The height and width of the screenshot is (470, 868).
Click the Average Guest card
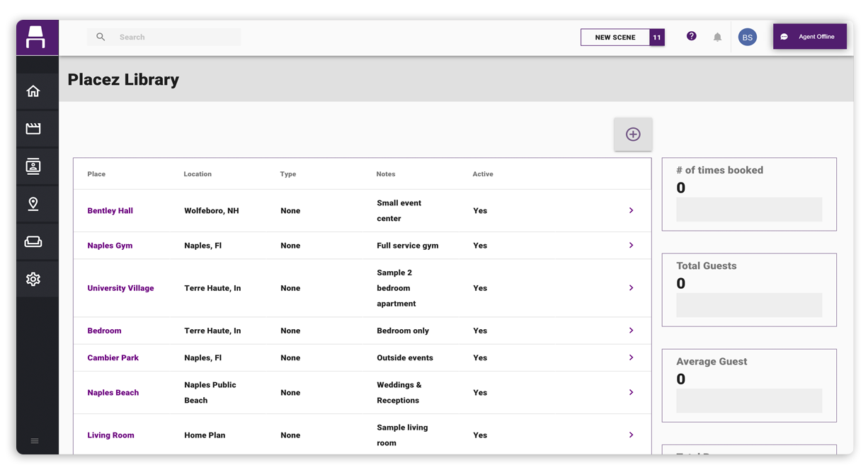[x=749, y=385]
